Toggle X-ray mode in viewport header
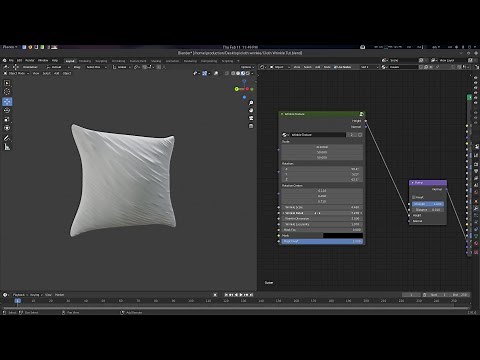The image size is (480, 360). pos(228,73)
